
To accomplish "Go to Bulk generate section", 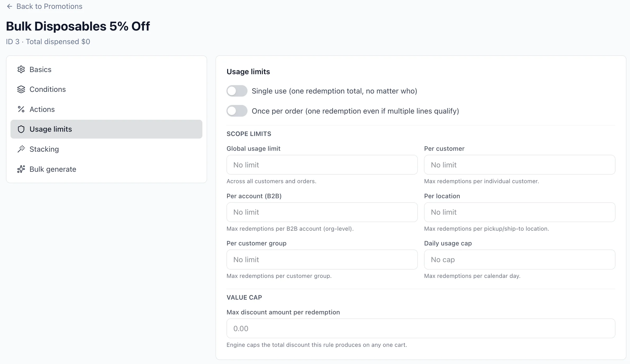I will click(x=53, y=169).
